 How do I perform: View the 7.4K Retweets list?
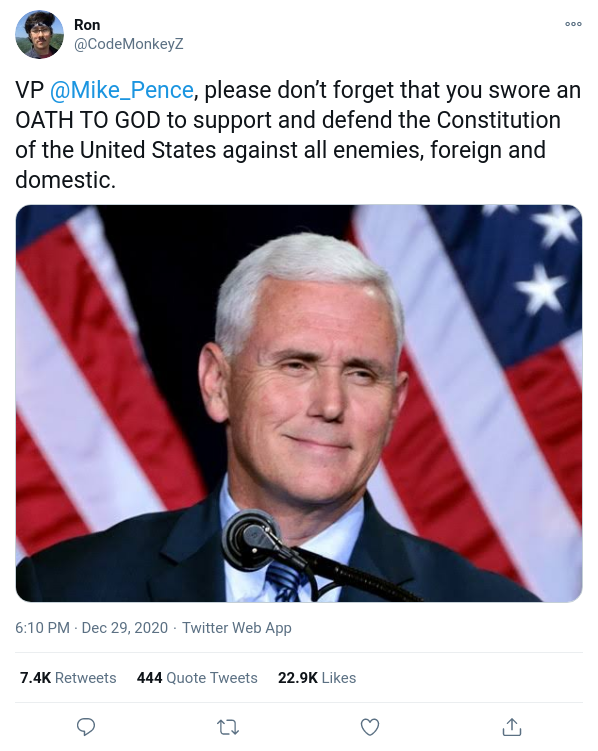(68, 678)
